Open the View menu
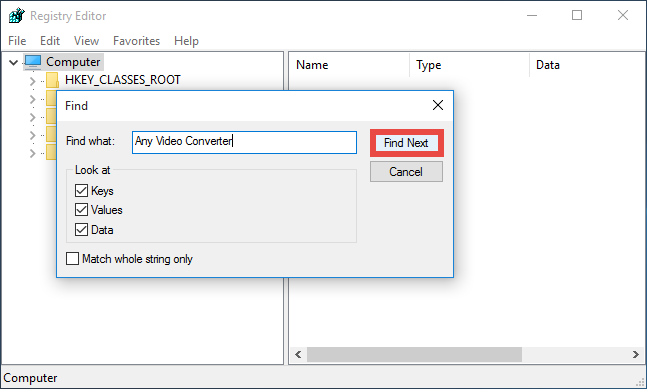 pos(86,41)
